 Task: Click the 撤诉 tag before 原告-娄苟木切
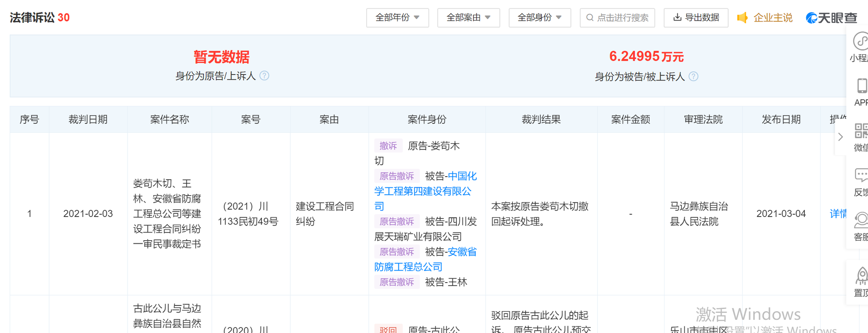[x=388, y=146]
